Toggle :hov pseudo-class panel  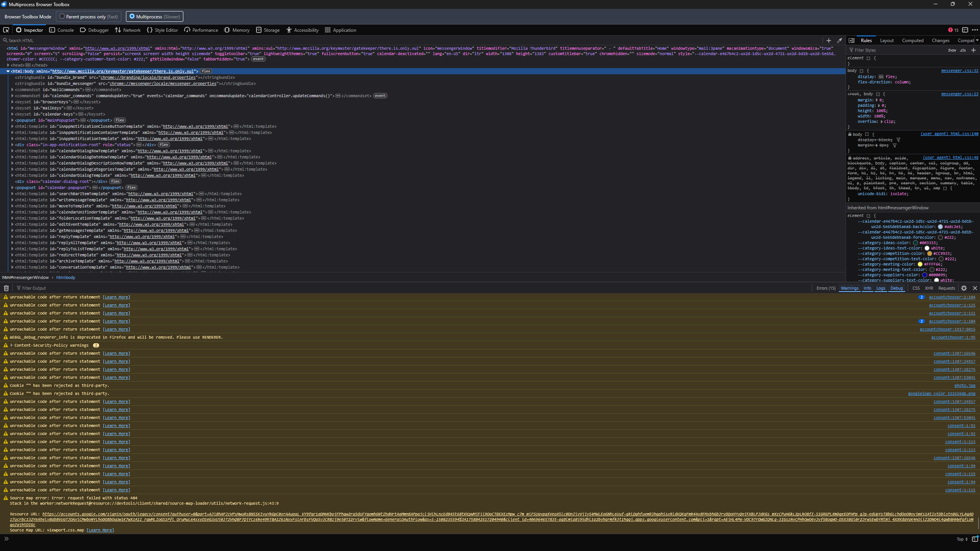(x=952, y=50)
